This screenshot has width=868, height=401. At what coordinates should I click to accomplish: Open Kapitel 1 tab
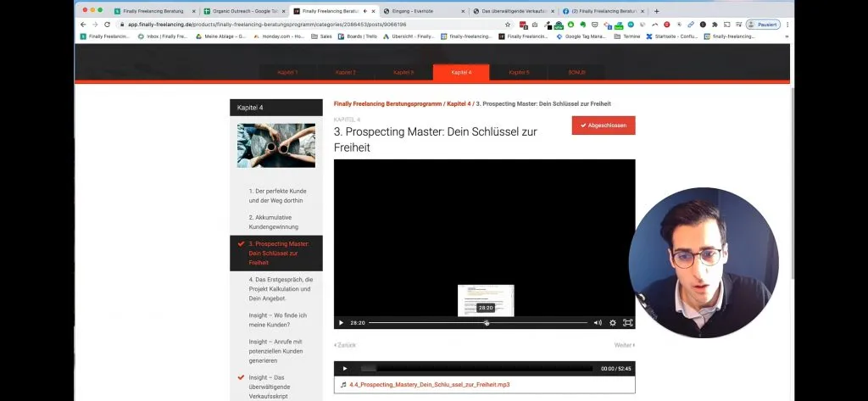(x=288, y=73)
